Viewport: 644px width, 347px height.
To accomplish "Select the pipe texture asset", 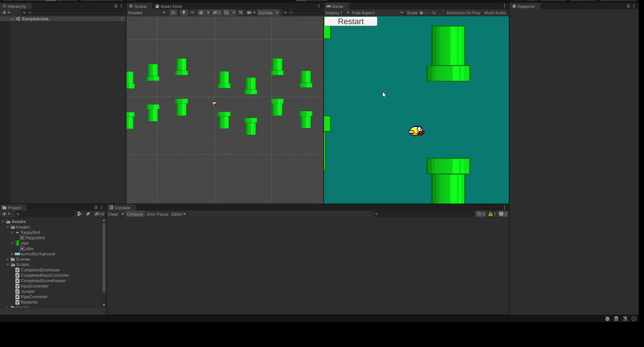I will (22, 243).
